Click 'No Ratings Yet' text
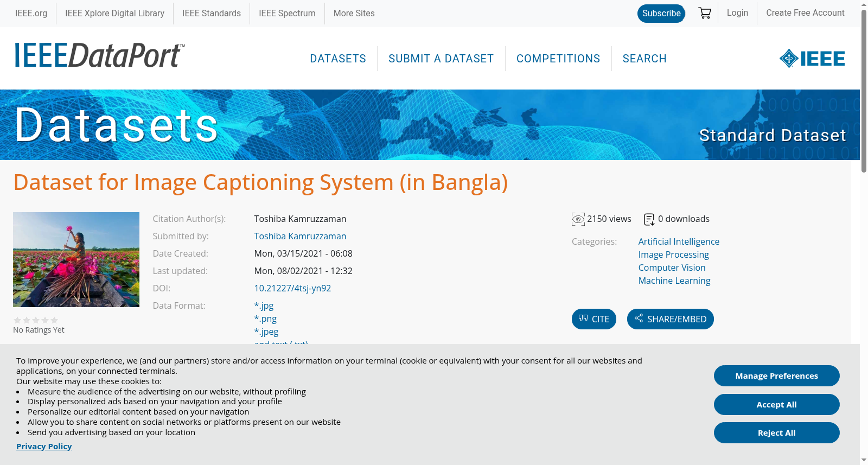The height and width of the screenshot is (465, 868). coord(39,330)
